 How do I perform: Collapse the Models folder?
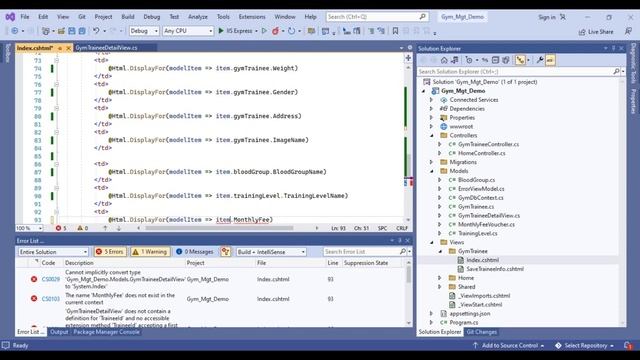click(432, 171)
